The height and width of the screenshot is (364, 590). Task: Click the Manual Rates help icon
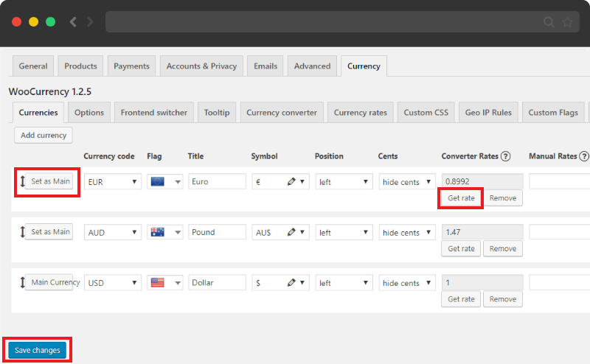[x=584, y=156]
